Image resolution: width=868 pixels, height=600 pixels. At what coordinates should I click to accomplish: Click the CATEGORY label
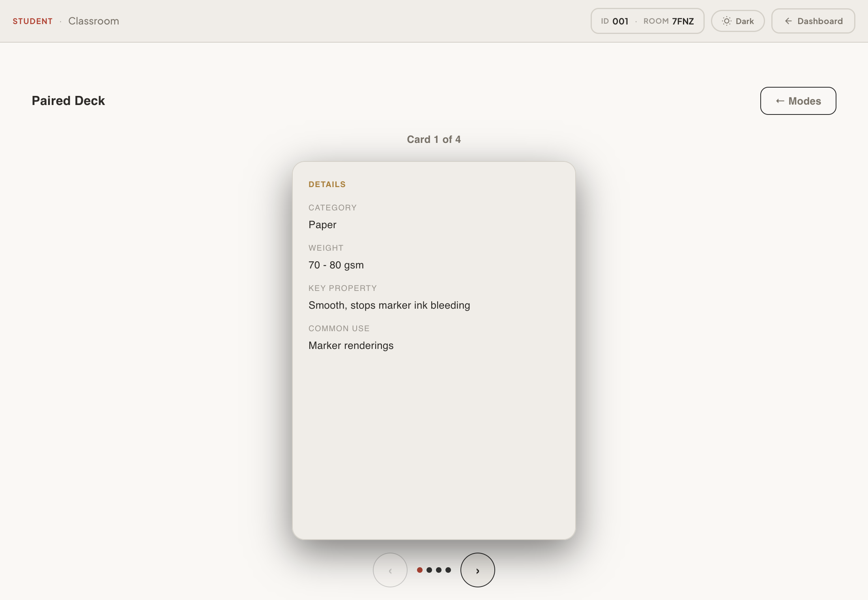tap(333, 208)
